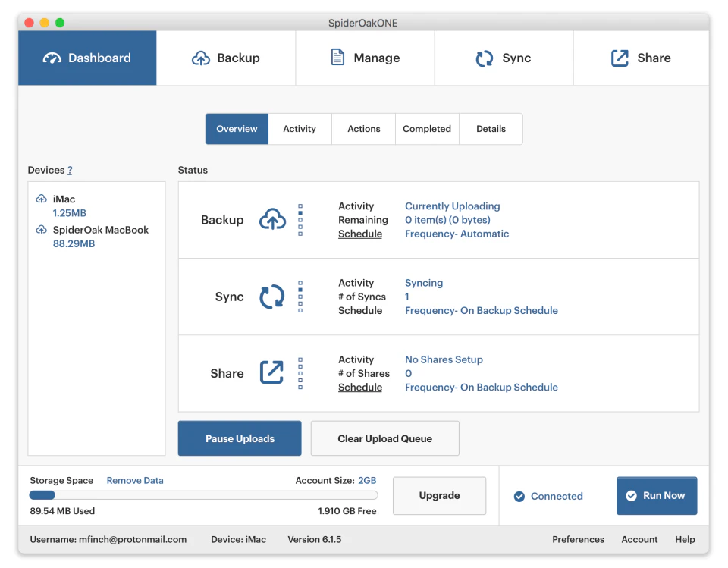Select SpiderOak MacBook in the device list
728x568 pixels.
(x=101, y=230)
